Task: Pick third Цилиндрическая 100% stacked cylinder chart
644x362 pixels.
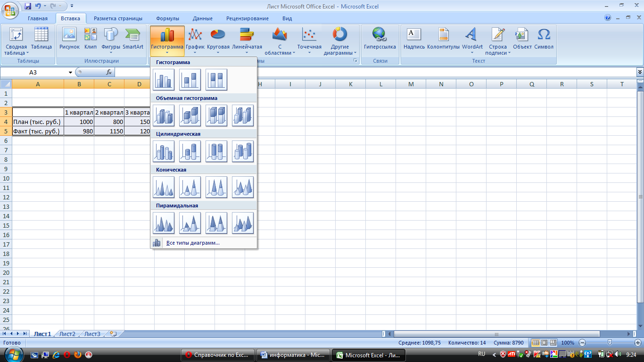Action: (x=216, y=151)
